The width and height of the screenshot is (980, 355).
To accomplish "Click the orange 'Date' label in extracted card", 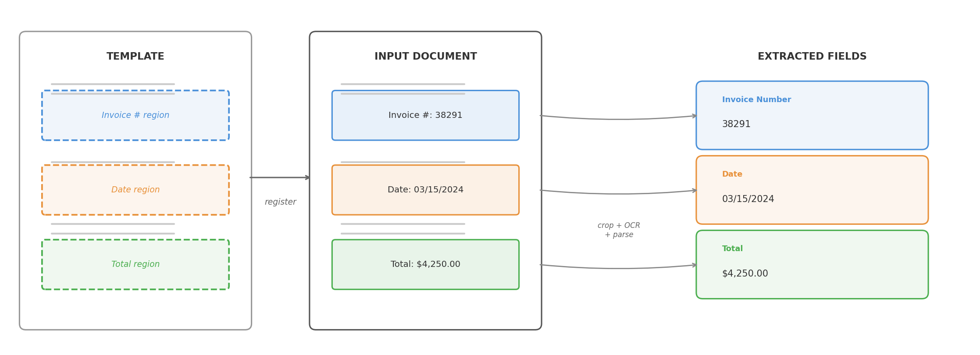I will [732, 174].
